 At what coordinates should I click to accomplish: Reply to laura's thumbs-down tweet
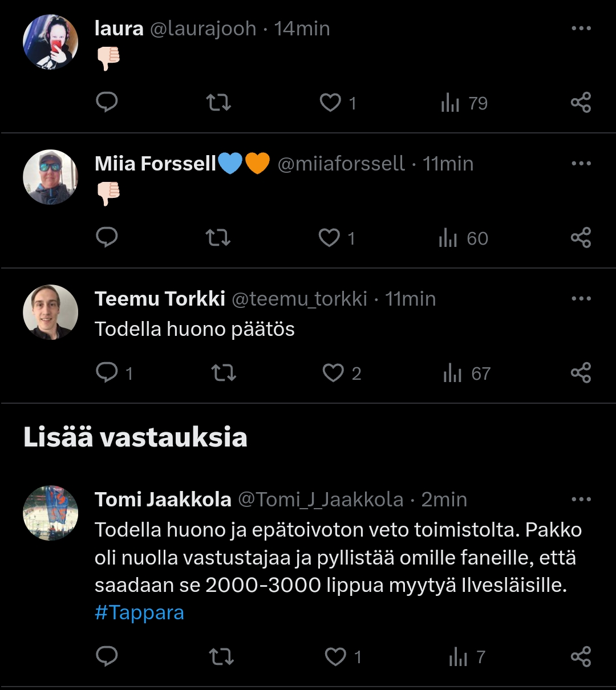click(107, 103)
